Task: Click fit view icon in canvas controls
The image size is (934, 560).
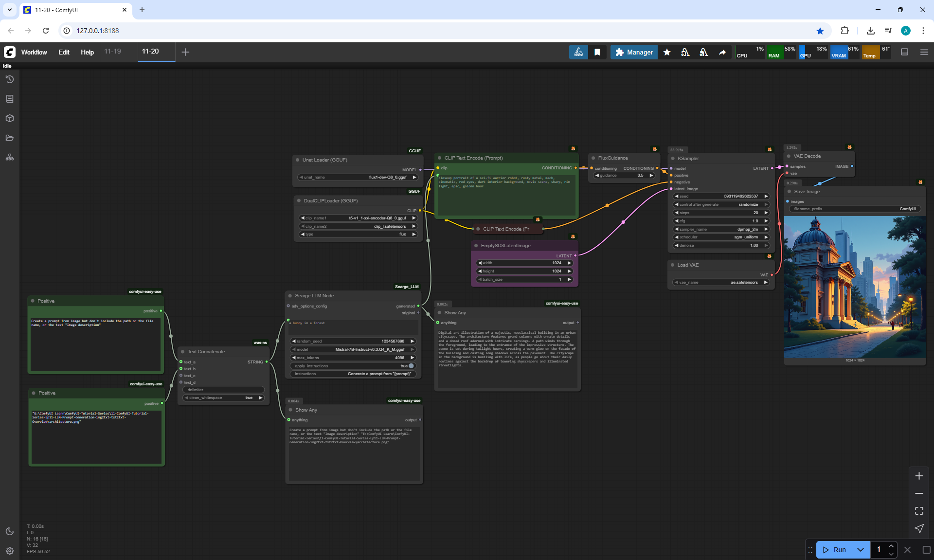Action: 919,511
